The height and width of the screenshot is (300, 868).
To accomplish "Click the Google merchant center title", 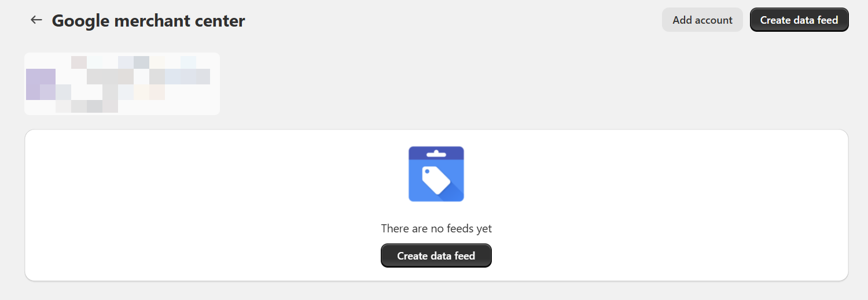I will click(x=148, y=21).
